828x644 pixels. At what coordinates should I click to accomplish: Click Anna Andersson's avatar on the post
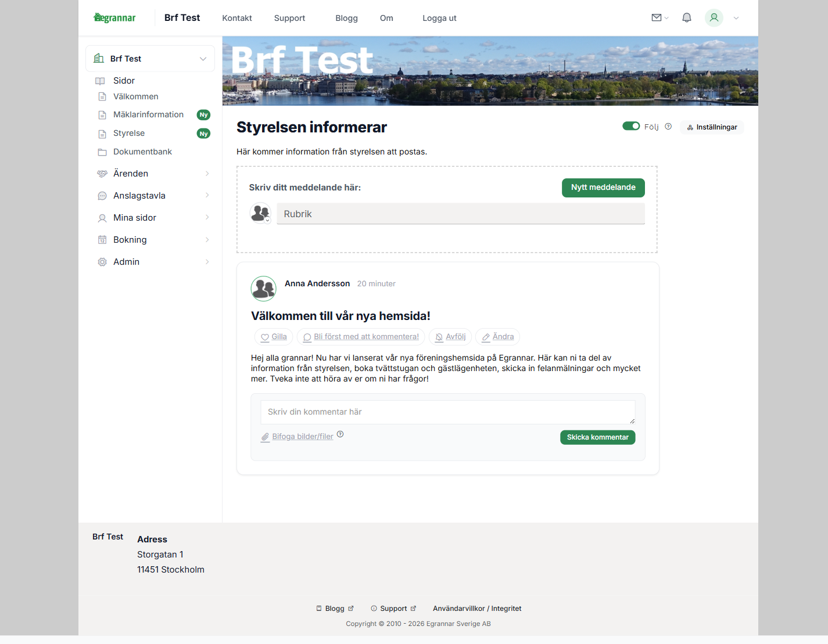coord(263,289)
